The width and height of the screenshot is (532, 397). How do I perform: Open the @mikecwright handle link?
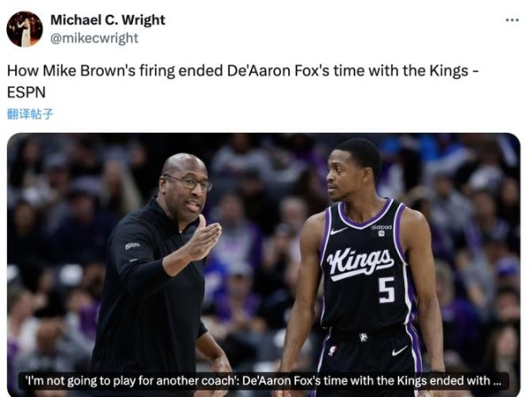(94, 38)
